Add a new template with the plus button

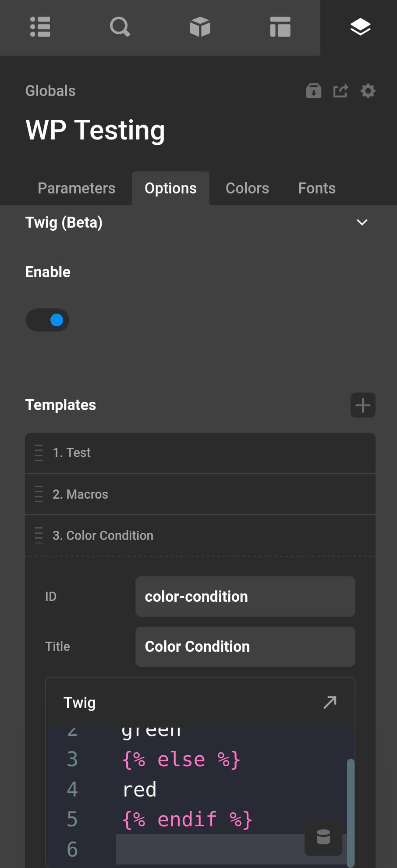[x=362, y=405]
